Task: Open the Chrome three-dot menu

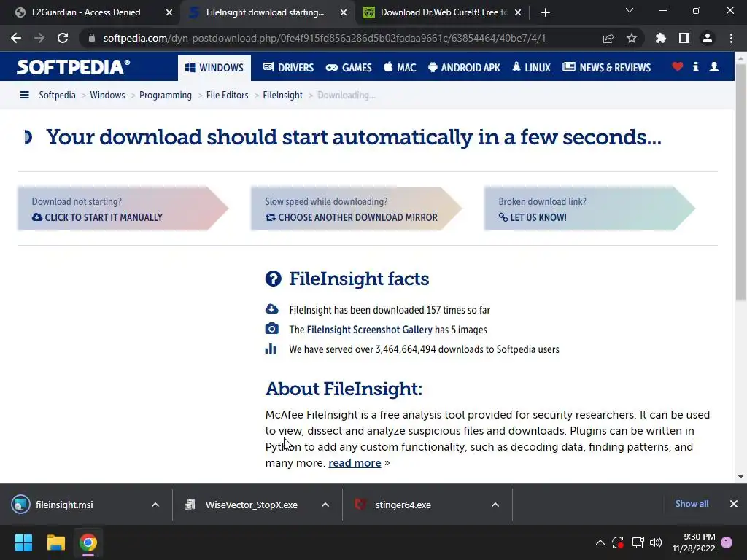Action: click(x=731, y=38)
